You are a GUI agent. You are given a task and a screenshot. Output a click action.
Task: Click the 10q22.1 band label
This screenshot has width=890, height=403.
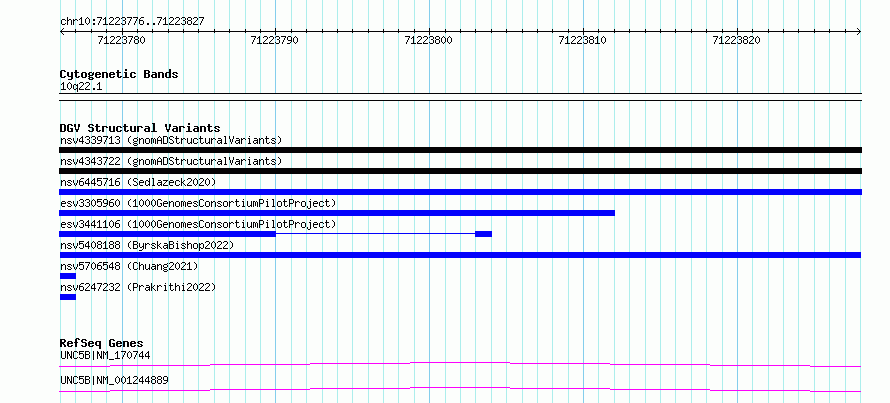coord(81,87)
